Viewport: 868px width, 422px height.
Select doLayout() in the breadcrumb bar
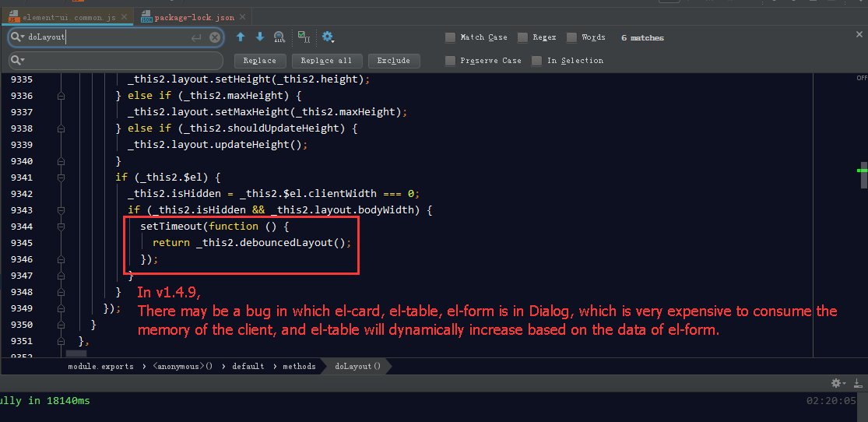357,366
